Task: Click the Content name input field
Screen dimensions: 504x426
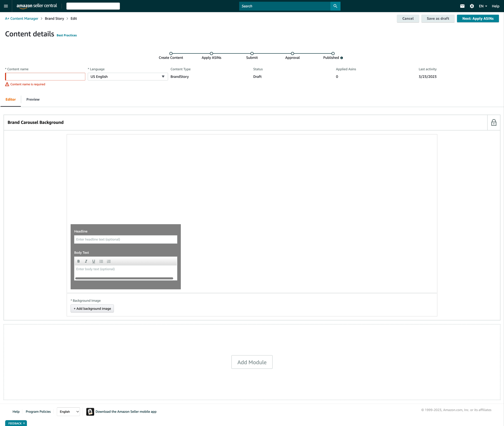Action: tap(45, 77)
